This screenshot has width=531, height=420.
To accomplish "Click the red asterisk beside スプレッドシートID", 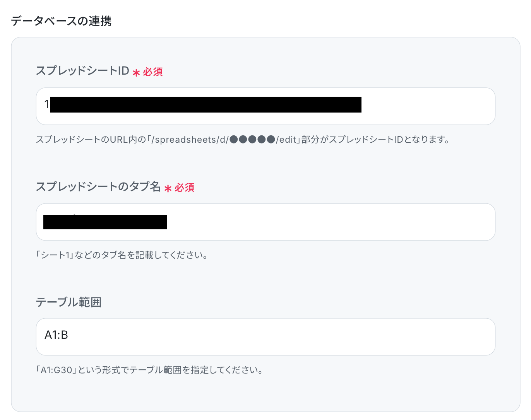I will pos(136,72).
